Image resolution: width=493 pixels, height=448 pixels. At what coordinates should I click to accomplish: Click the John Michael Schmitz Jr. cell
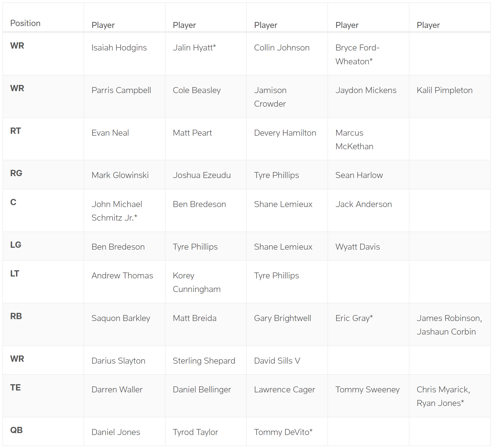tap(117, 211)
